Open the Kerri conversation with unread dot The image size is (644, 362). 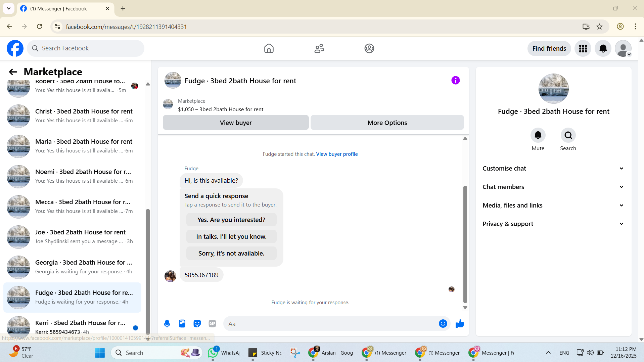(x=72, y=326)
